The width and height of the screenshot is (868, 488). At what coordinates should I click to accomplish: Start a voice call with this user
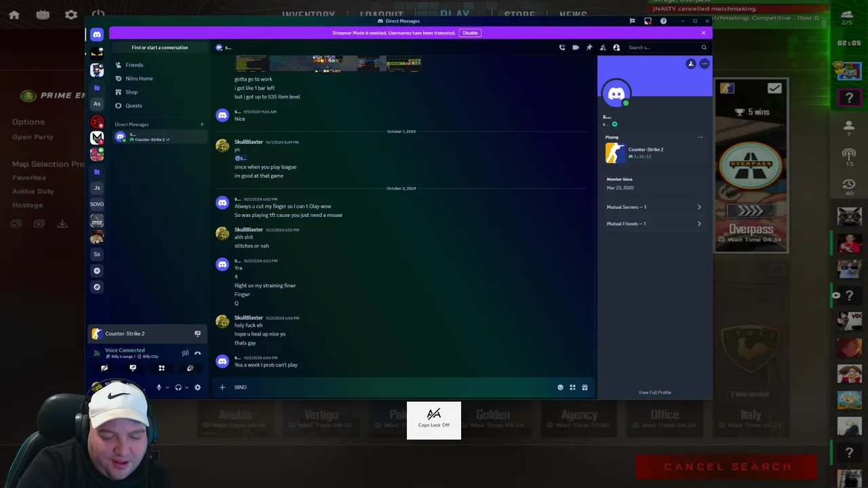(x=561, y=47)
